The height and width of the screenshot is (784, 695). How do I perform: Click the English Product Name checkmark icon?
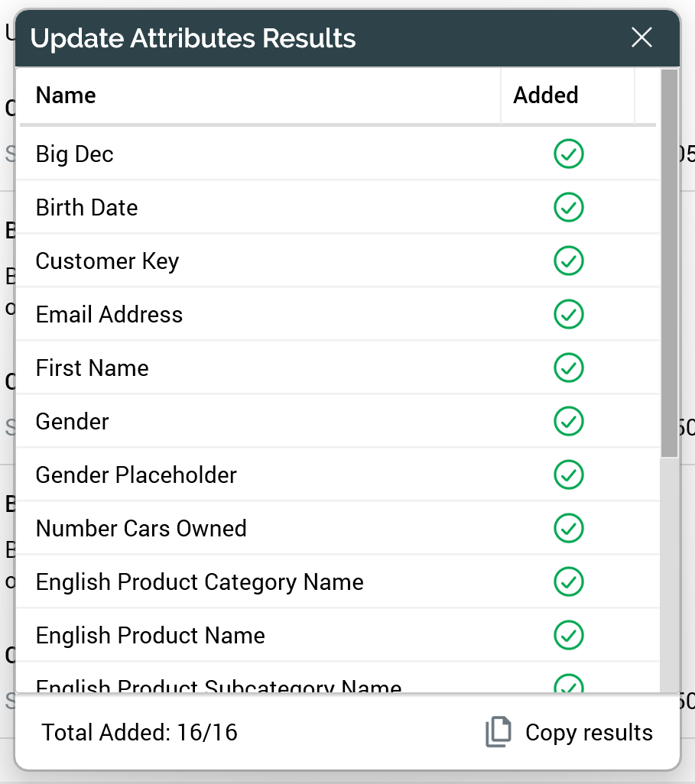tap(568, 635)
